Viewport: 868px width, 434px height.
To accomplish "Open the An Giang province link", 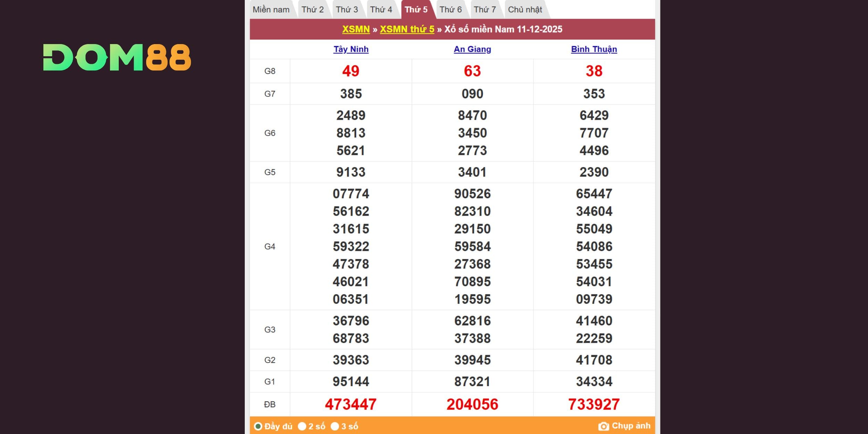I will coord(472,49).
